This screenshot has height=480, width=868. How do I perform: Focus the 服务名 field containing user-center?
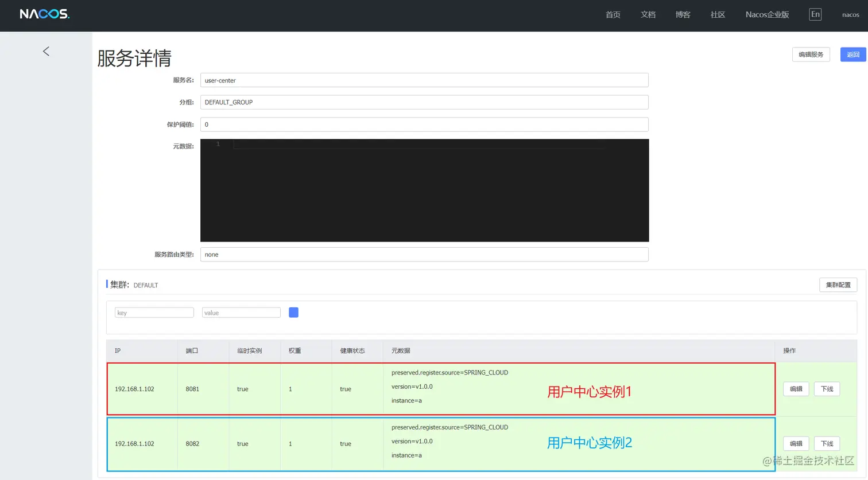click(x=424, y=80)
